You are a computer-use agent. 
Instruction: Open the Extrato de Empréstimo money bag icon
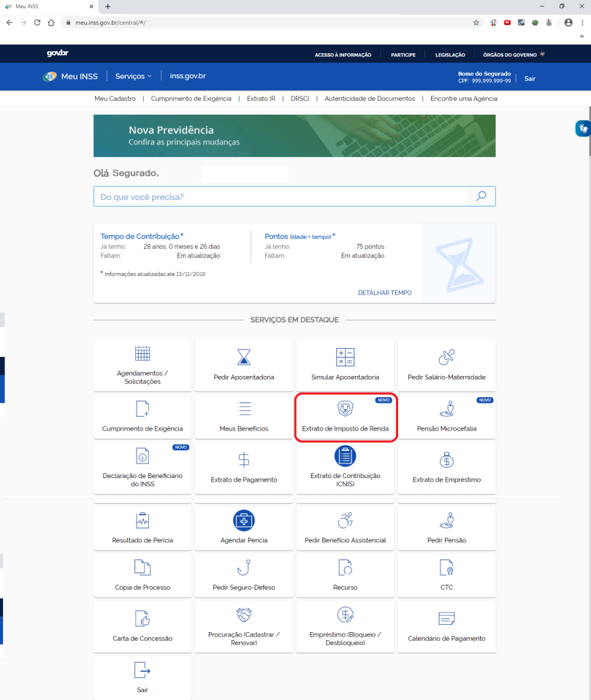pos(446,460)
